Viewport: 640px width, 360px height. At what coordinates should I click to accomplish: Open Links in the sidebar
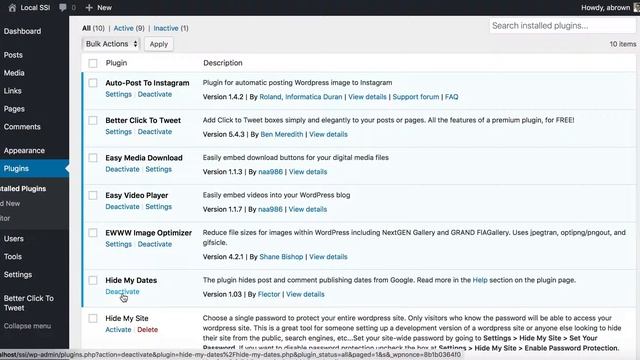(13, 91)
